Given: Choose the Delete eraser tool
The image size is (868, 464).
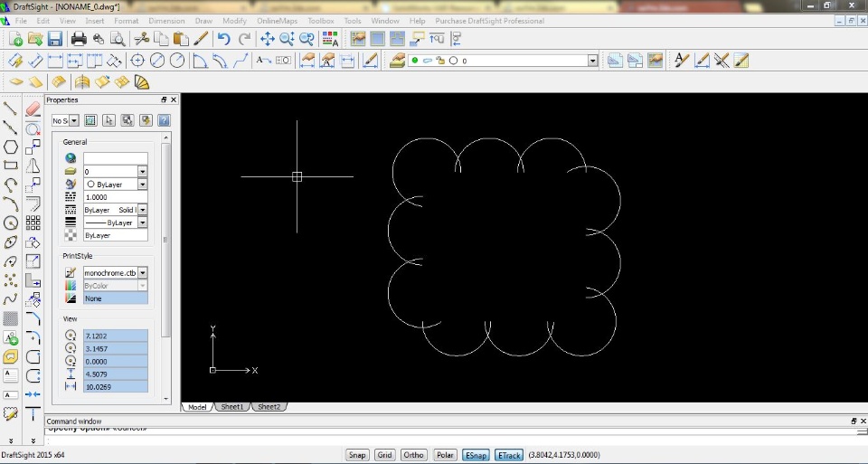Looking at the screenshot, I should point(33,109).
